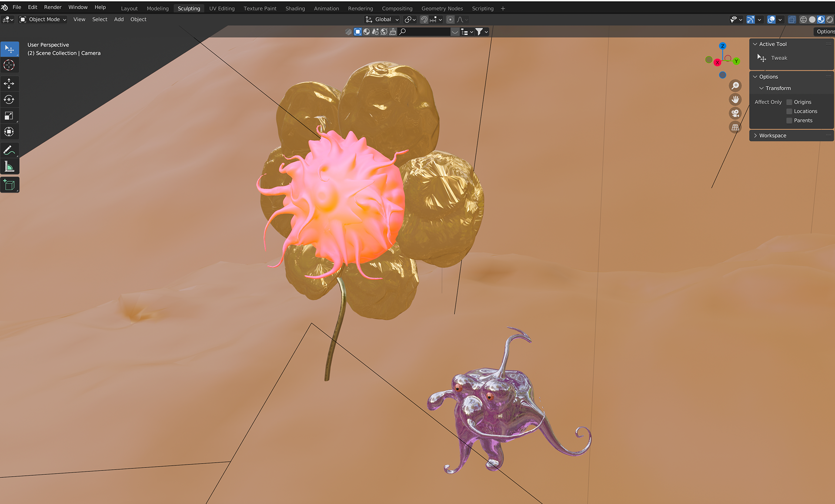Toggle the snapping magnet button
Image resolution: width=835 pixels, height=504 pixels.
pyautogui.click(x=424, y=20)
